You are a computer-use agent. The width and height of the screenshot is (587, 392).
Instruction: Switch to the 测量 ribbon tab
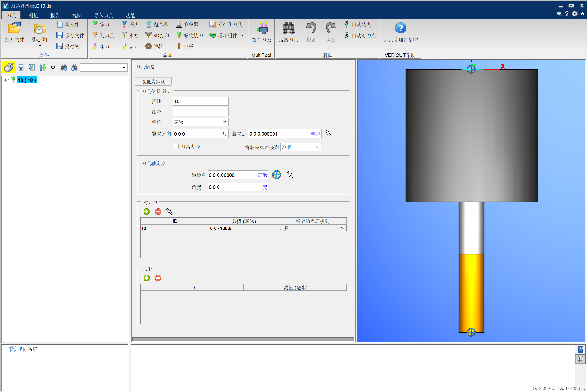tap(33, 15)
